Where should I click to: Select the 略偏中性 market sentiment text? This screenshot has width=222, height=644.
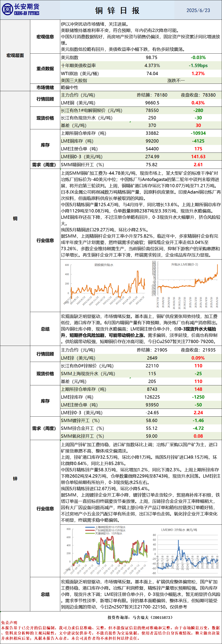click(x=70, y=87)
